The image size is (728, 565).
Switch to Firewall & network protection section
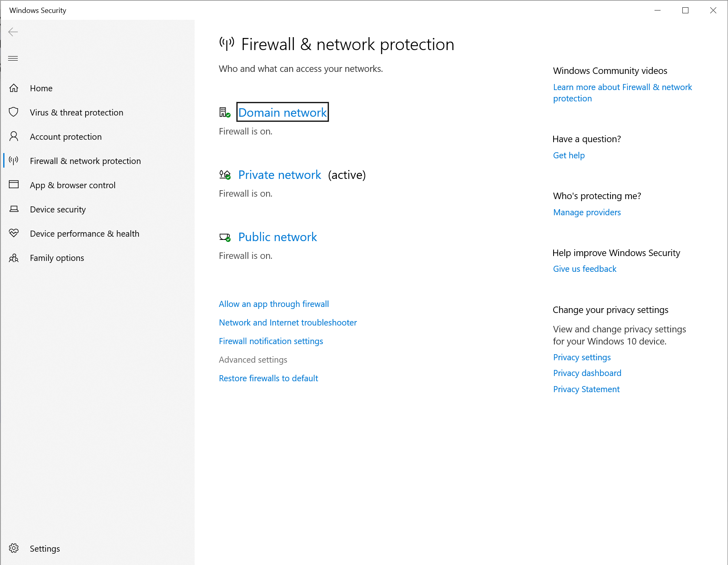85,160
